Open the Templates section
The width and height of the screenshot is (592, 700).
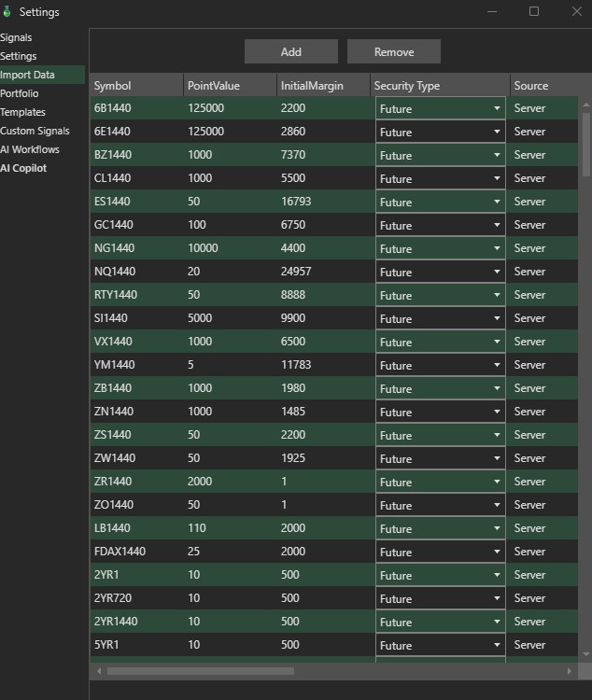tap(22, 112)
